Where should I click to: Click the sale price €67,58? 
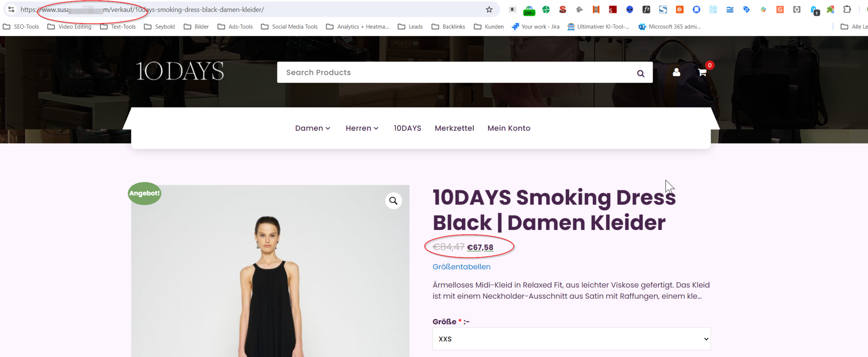480,247
